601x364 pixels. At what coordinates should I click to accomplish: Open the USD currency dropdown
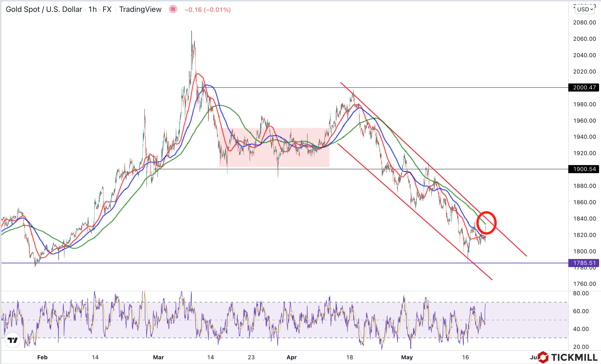pos(584,9)
